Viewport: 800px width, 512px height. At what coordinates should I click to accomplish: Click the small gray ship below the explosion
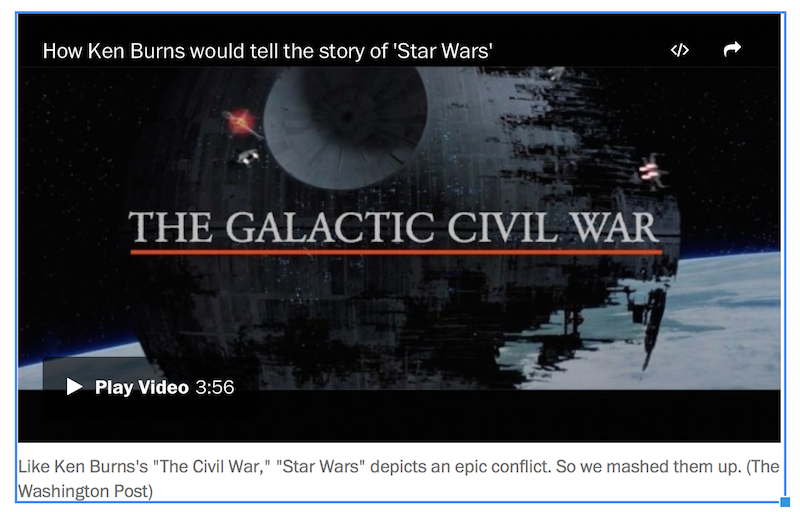click(x=248, y=157)
